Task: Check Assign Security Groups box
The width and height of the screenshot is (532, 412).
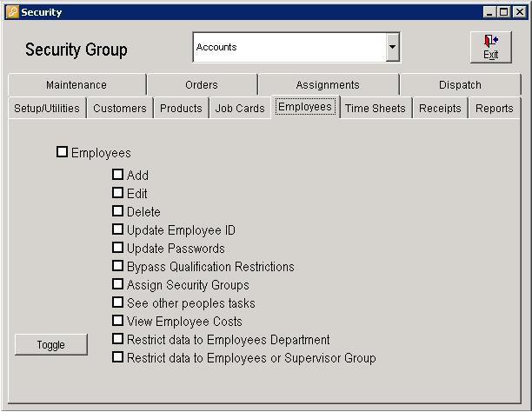Action: pyautogui.click(x=118, y=284)
